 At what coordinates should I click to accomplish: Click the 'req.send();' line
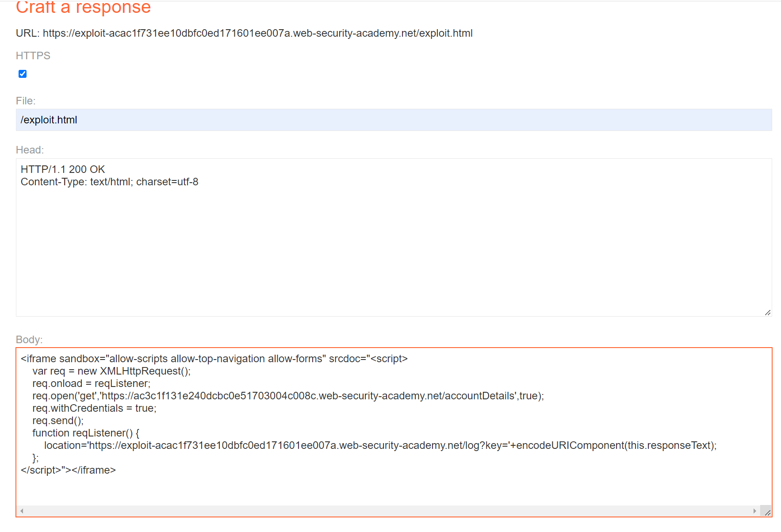pyautogui.click(x=58, y=421)
